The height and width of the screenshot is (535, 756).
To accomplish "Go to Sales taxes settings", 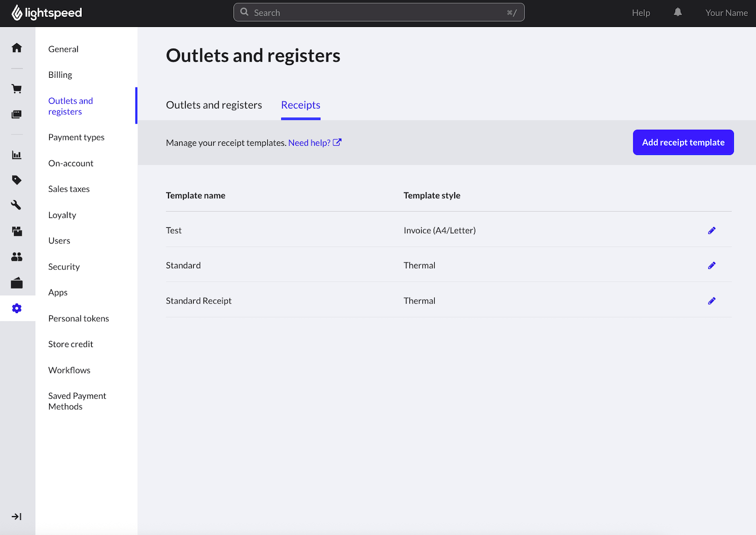I will click(x=69, y=189).
